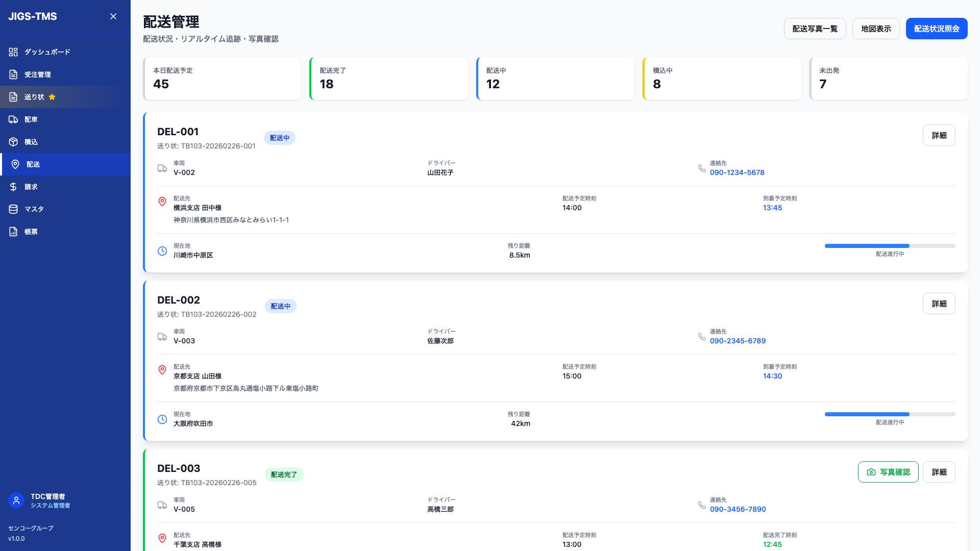Viewport: 980px width, 551px height.
Task: Select the 配送 menu item
Action: coord(33,164)
